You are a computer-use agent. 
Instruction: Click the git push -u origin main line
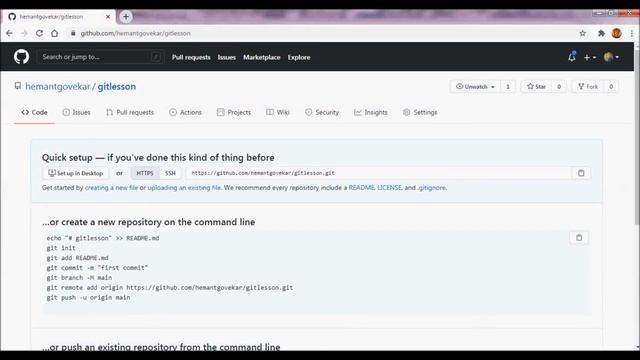point(88,298)
